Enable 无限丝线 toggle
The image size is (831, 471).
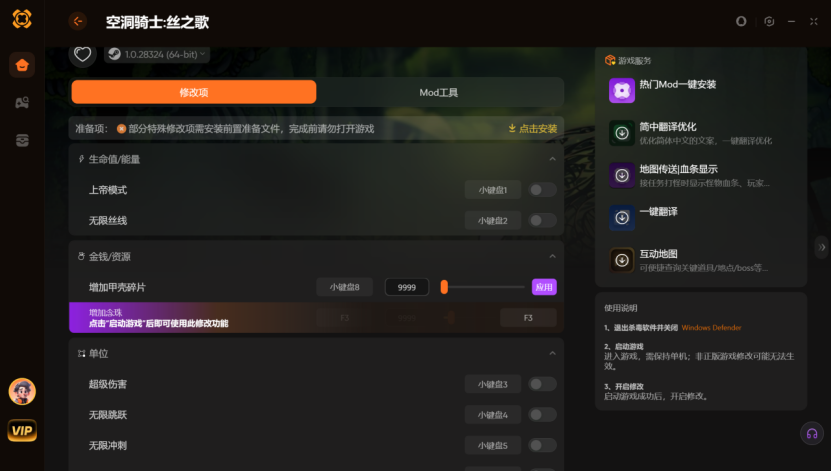pos(542,220)
